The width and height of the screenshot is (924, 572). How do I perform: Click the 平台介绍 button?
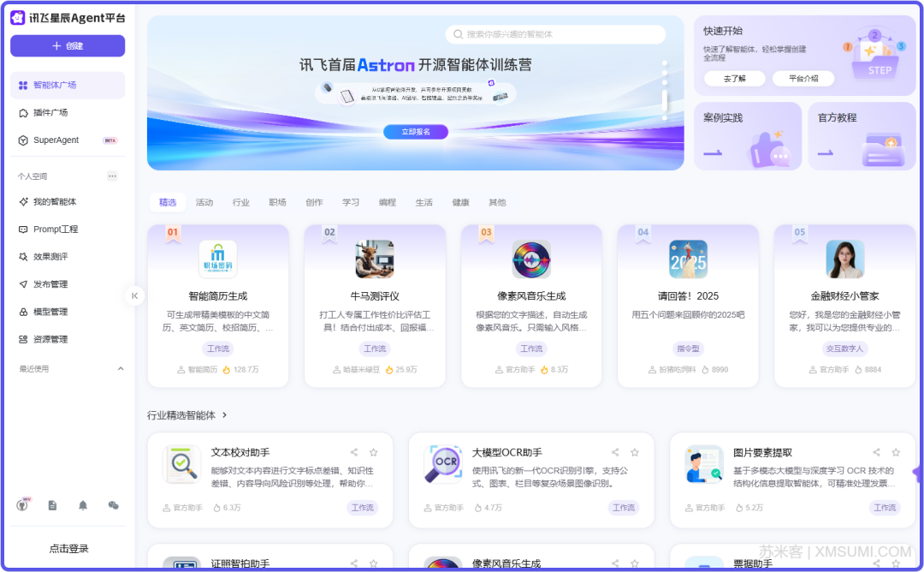click(x=803, y=79)
